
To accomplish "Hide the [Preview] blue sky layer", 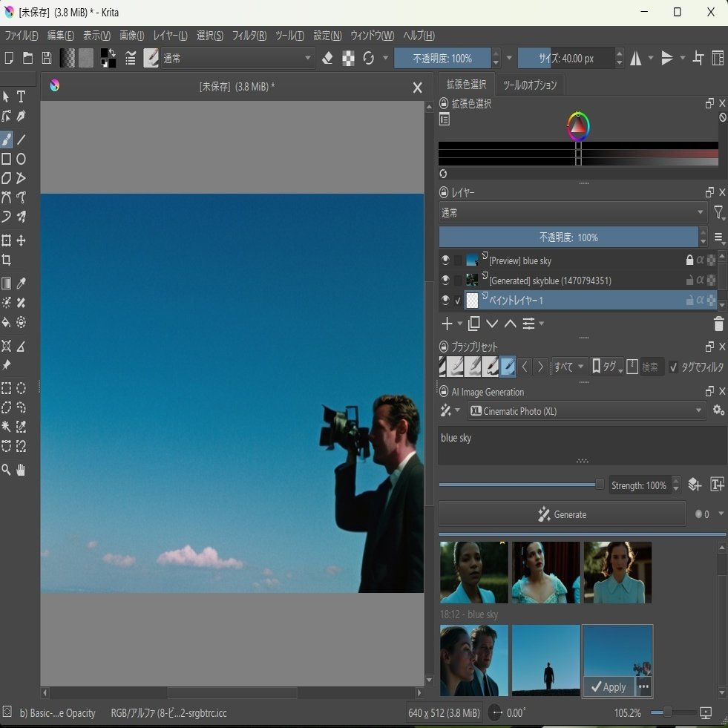I will point(445,260).
